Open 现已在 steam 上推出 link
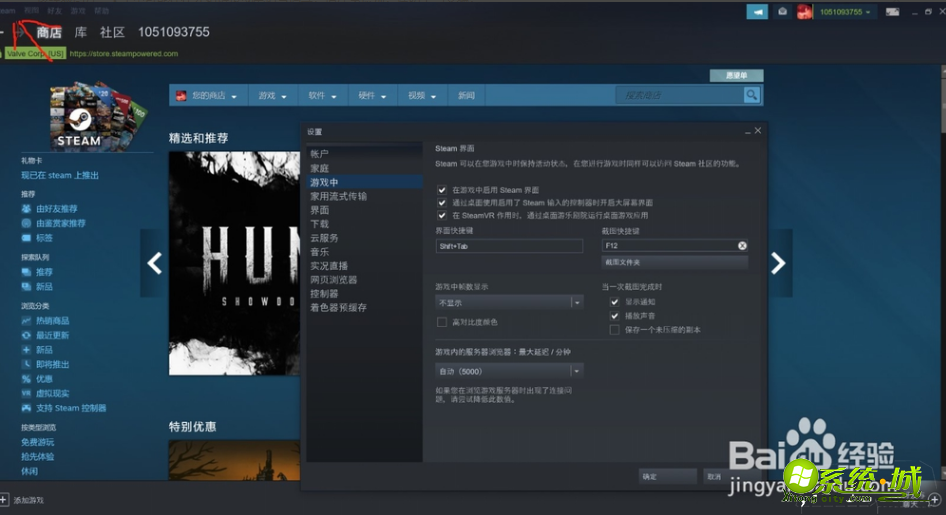 click(60, 175)
